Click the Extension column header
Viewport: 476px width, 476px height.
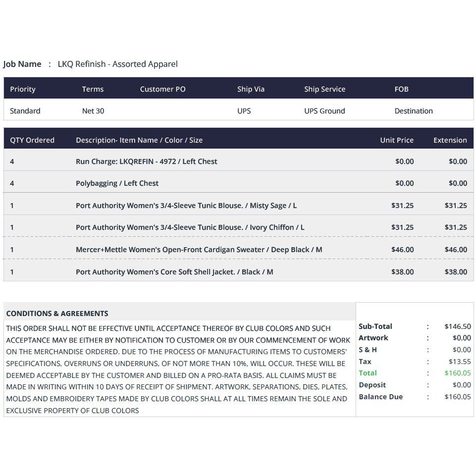(450, 140)
